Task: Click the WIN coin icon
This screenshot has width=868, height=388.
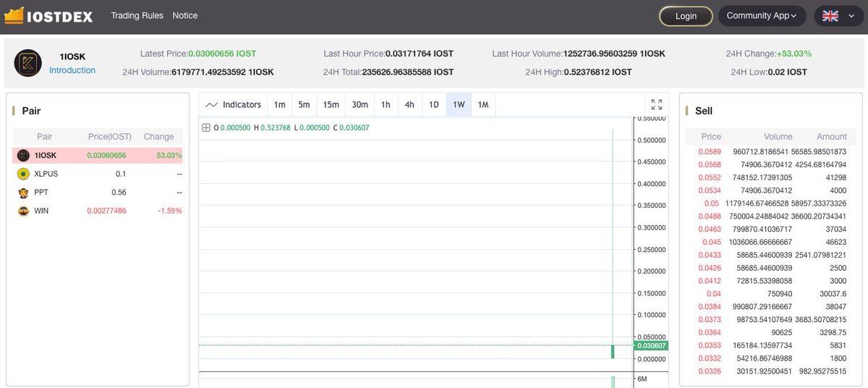Action: [x=23, y=211]
